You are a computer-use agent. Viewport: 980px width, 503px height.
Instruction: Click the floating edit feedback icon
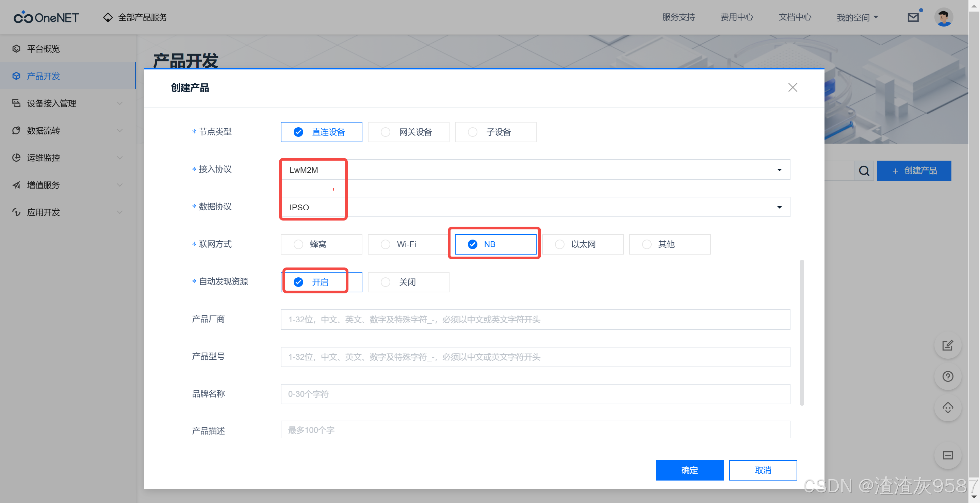[947, 345]
